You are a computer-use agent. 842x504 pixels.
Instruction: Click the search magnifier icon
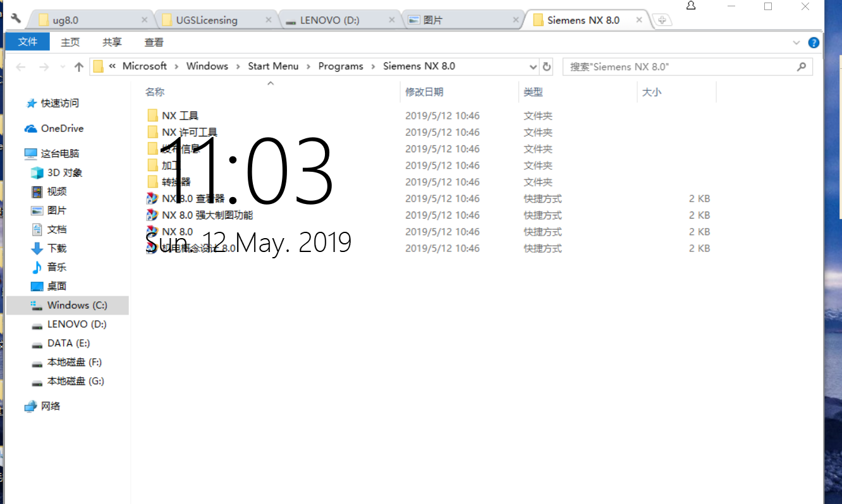(x=802, y=66)
